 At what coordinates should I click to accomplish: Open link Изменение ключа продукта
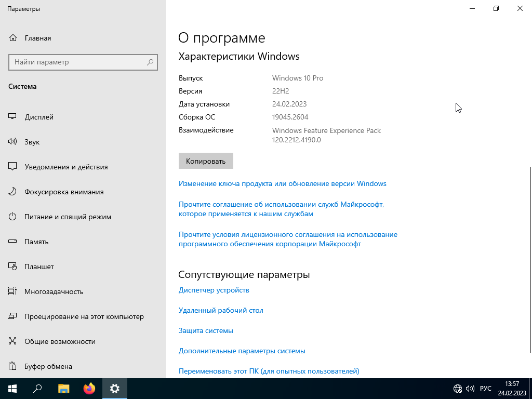coord(282,183)
